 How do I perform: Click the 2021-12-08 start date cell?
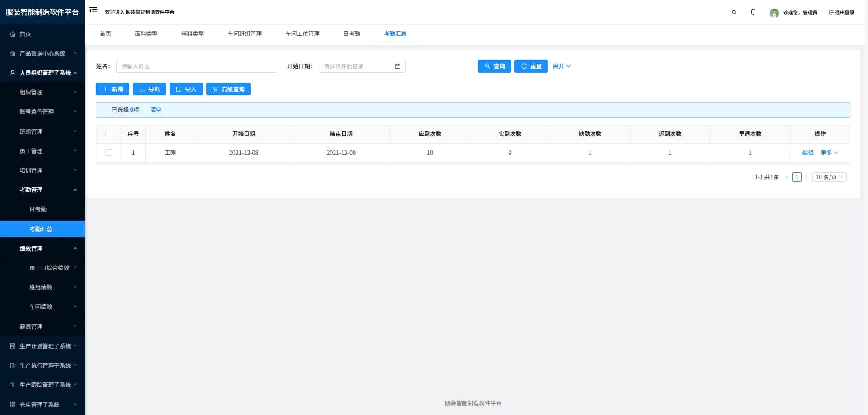click(x=244, y=153)
